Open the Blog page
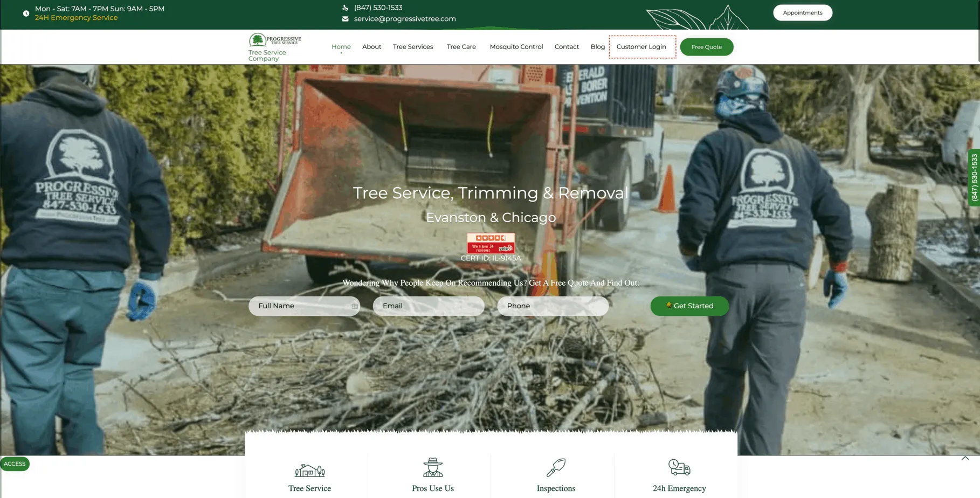Screen dimensions: 980x498 597,47
